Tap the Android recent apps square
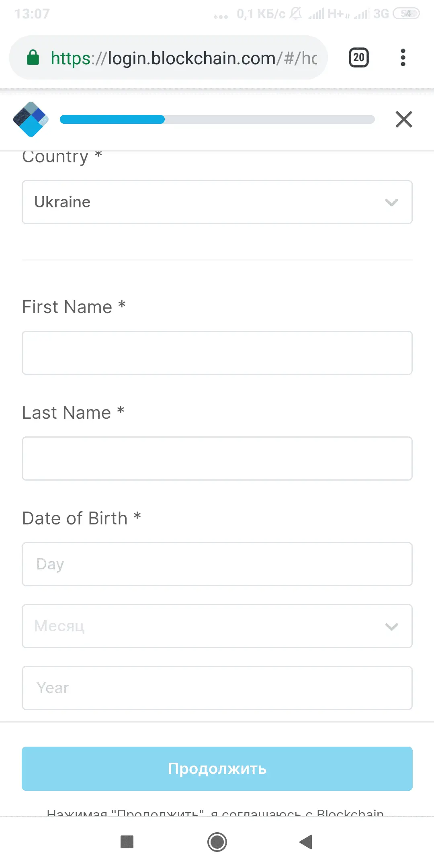This screenshot has width=434, height=868. click(127, 841)
